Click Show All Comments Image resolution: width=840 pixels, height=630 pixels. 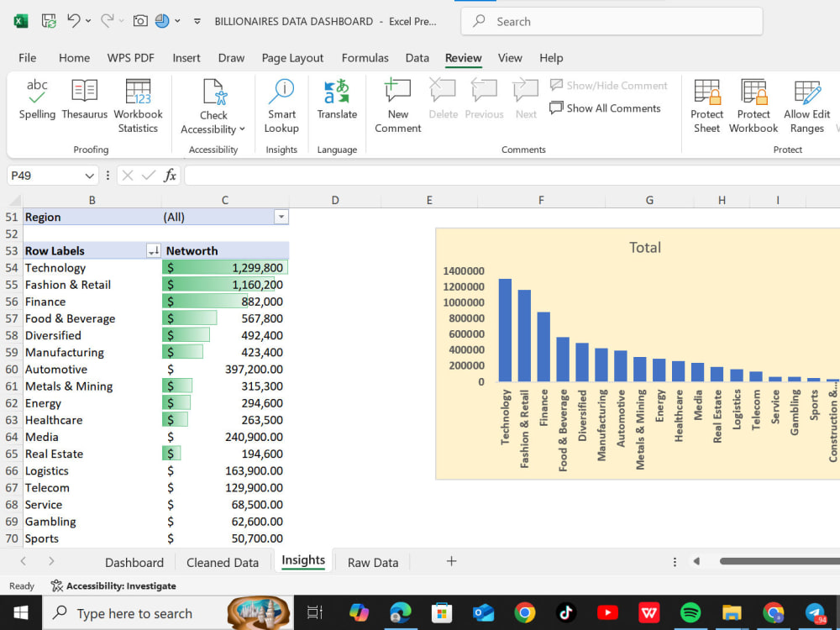[x=606, y=108]
